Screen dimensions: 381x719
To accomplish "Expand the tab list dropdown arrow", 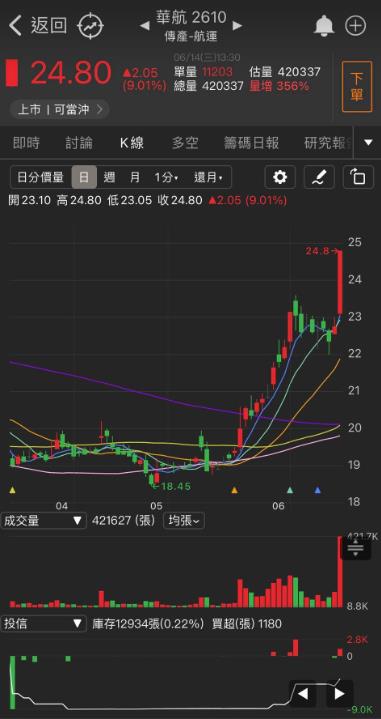I will click(x=369, y=143).
